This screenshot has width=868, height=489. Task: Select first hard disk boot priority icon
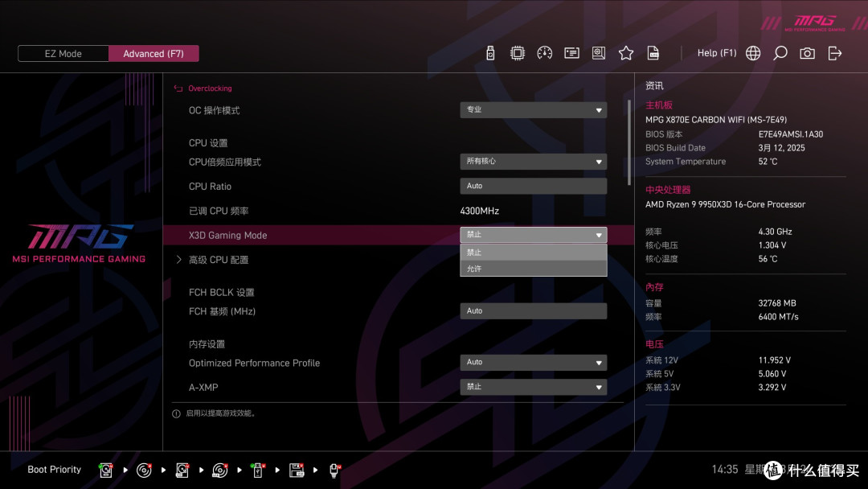pyautogui.click(x=106, y=470)
